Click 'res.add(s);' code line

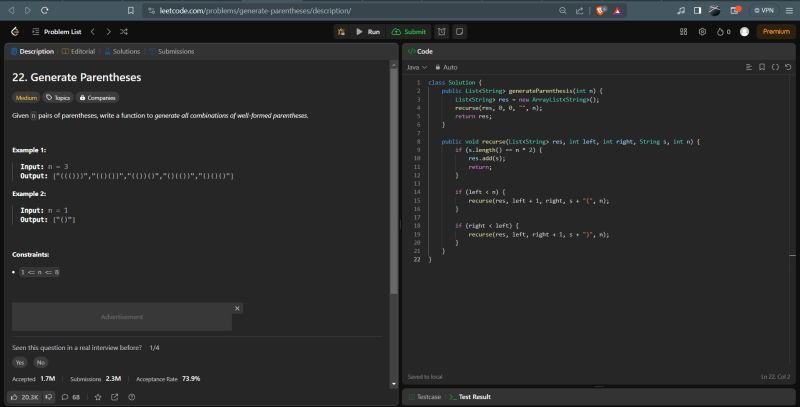(487, 159)
